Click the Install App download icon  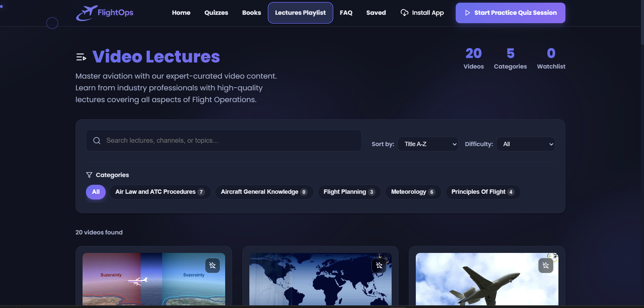[x=404, y=13]
